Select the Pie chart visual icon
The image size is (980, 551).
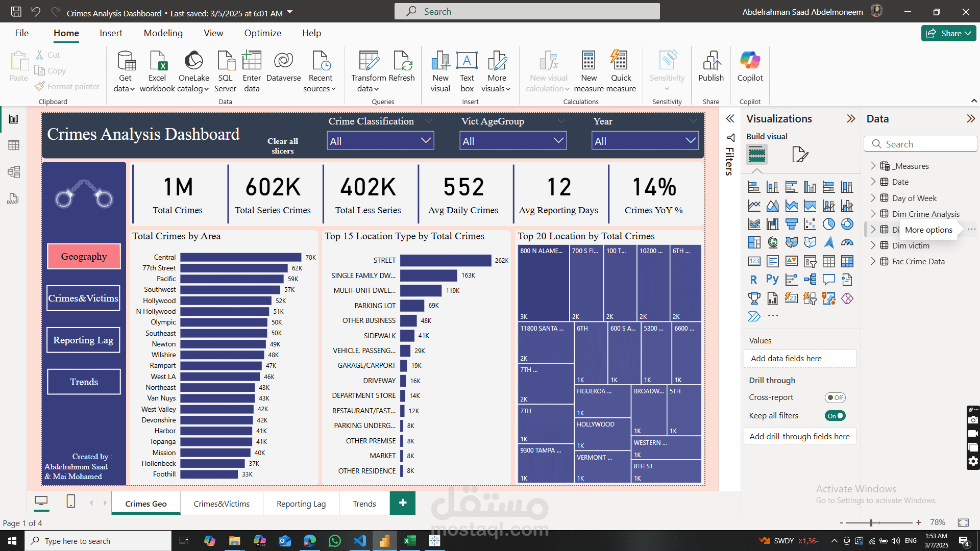pos(828,224)
